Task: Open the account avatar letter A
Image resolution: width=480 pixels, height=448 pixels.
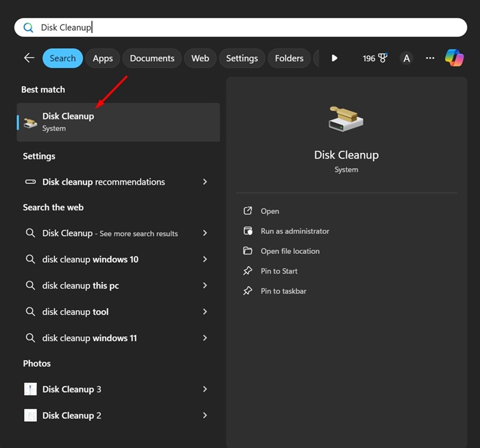Action: tap(407, 58)
